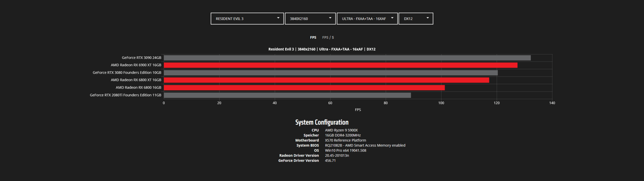Switch to the FPS tab
Image resolution: width=644 pixels, height=181 pixels.
(x=313, y=37)
